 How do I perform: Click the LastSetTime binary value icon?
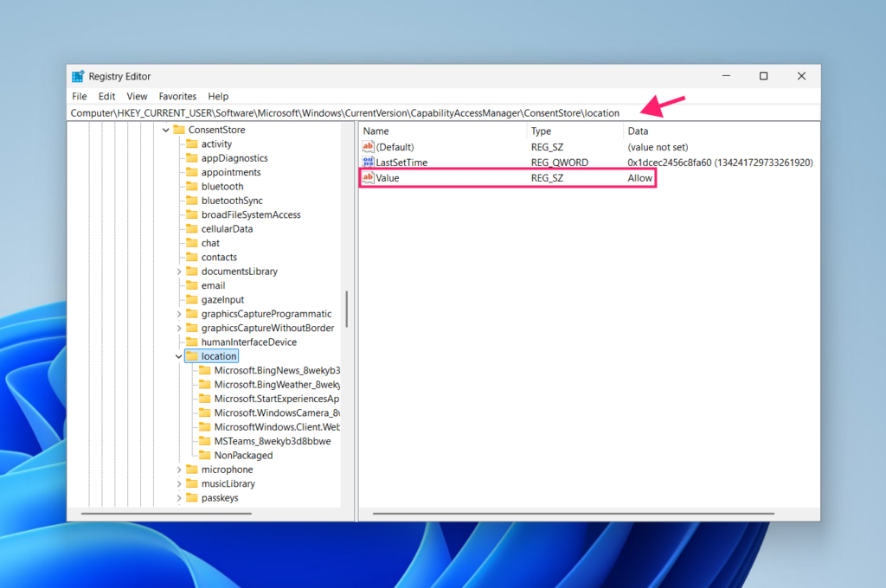point(368,162)
